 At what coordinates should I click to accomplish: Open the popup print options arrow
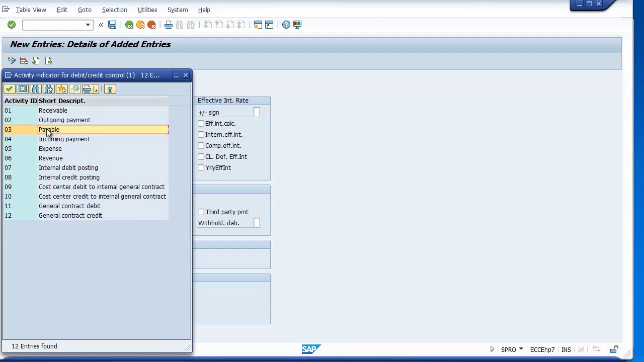pos(96,89)
